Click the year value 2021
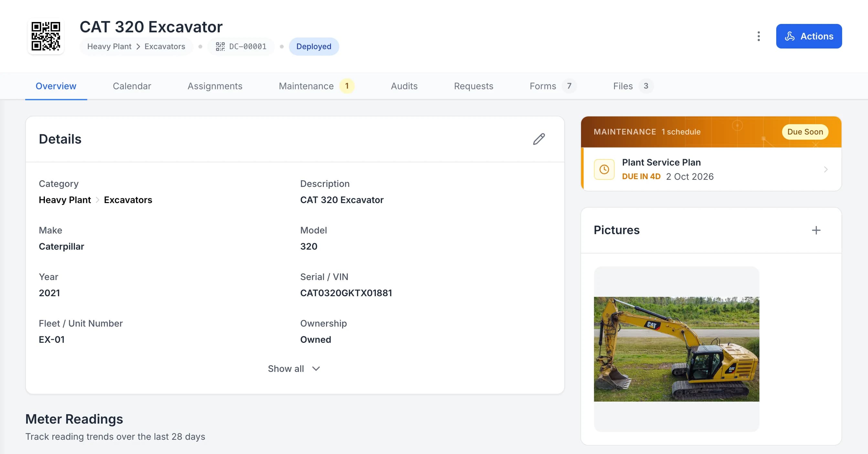868x454 pixels. click(49, 293)
